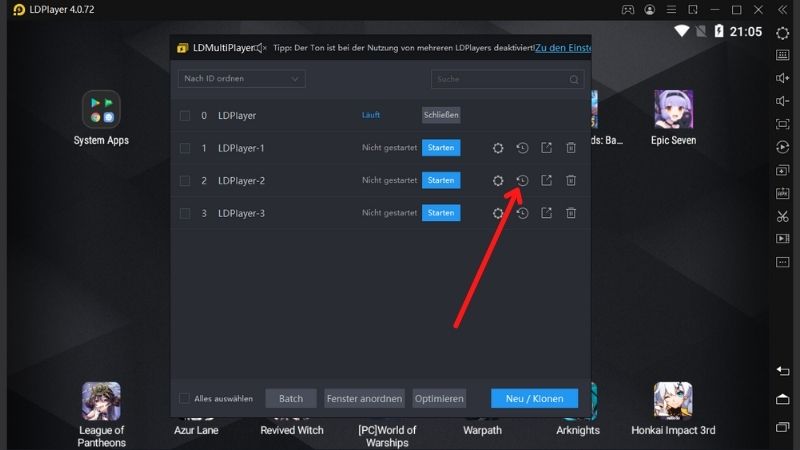Open backup/restore for LDPlayer-3
Viewport: 800px width, 450px height.
(522, 213)
